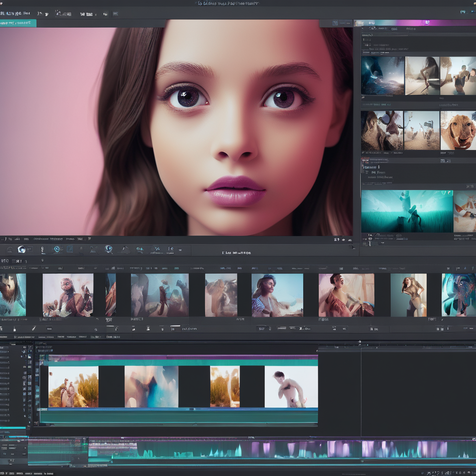Click the blue circular icon left of the square icon
The height and width of the screenshot is (476, 476).
point(57,250)
